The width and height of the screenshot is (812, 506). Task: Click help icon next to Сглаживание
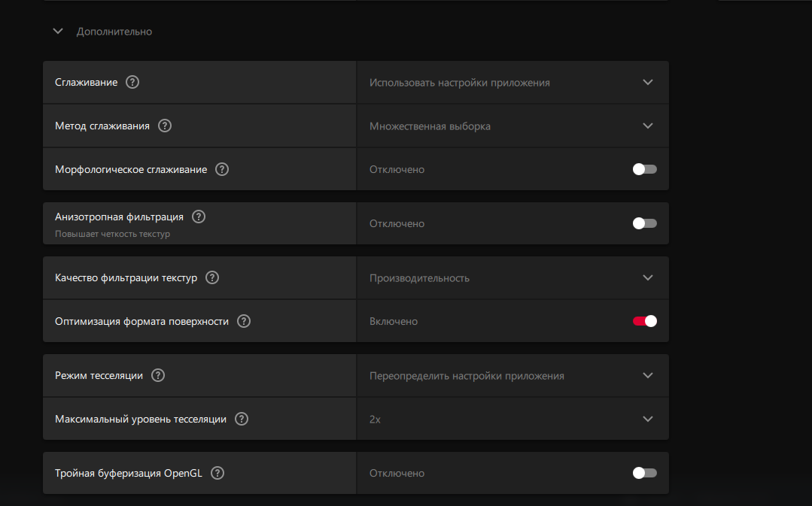pos(132,82)
